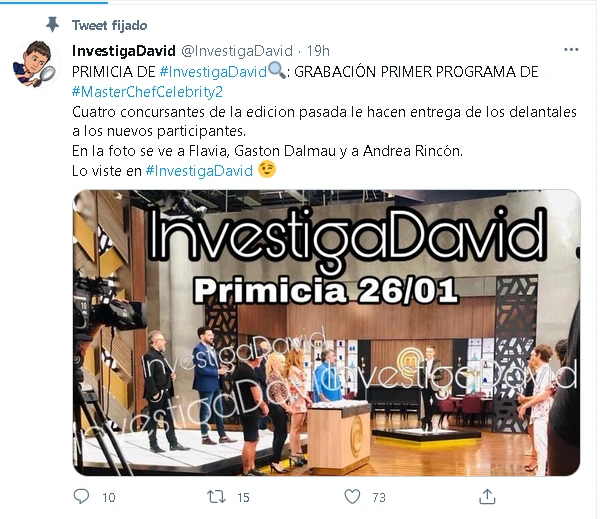Click the like count 73
The image size is (600, 519).
[x=379, y=497]
